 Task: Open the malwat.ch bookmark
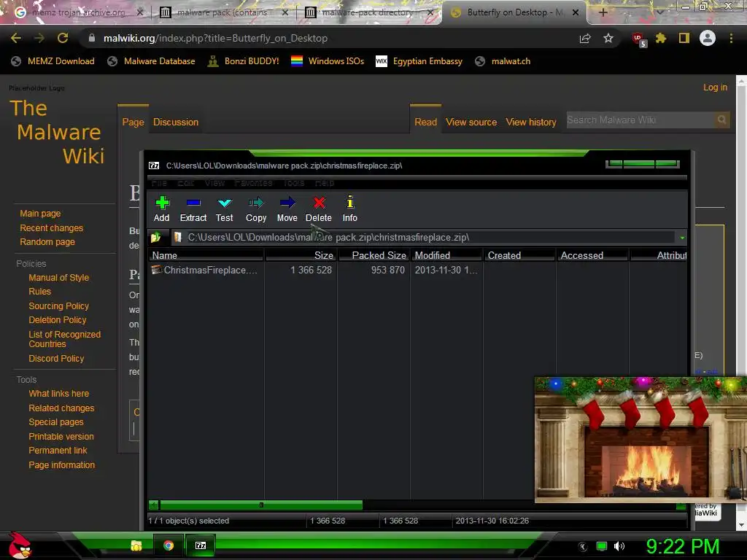tap(503, 61)
